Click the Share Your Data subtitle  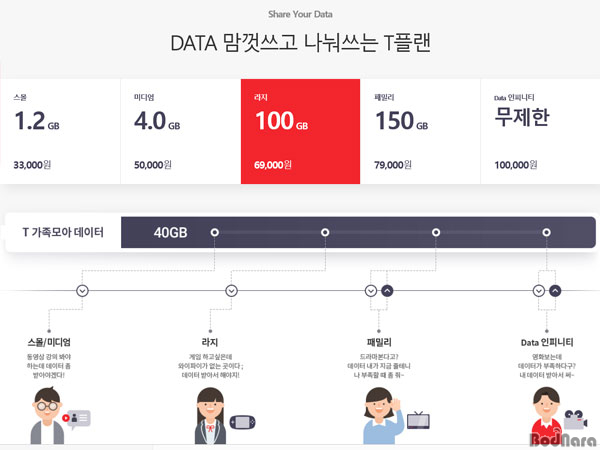(300, 14)
